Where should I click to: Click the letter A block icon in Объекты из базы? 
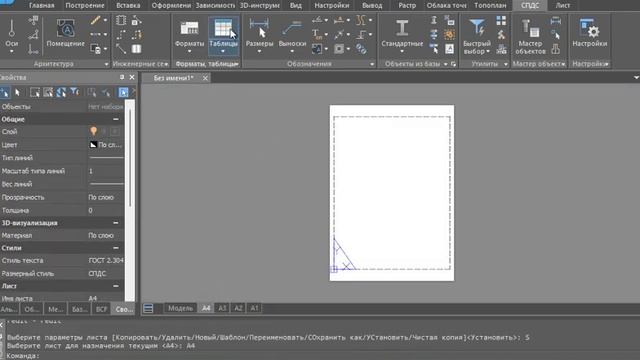click(449, 49)
